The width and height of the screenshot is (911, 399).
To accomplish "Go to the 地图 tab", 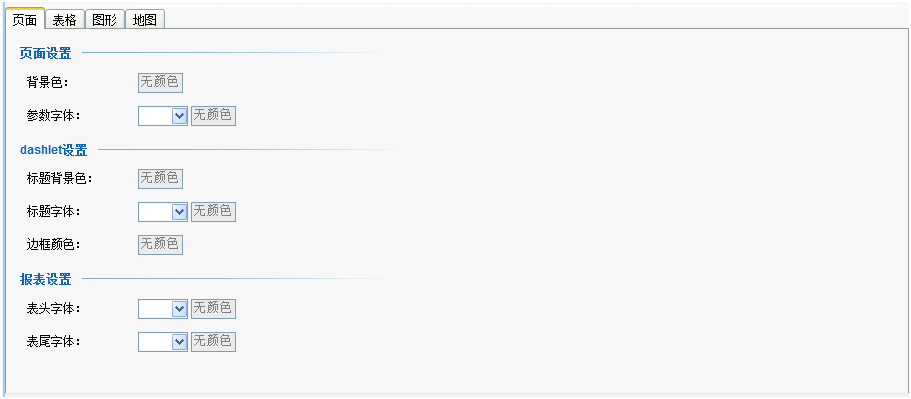I will (145, 20).
